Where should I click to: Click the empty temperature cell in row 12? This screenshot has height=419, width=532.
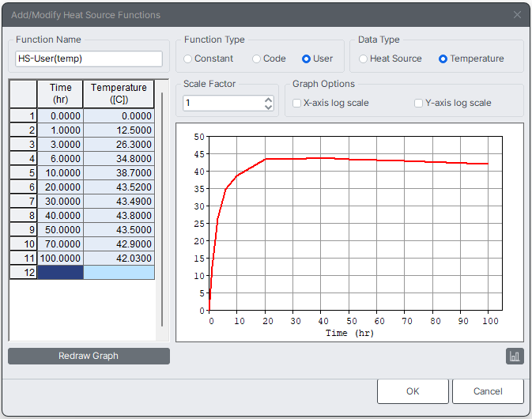coord(119,273)
